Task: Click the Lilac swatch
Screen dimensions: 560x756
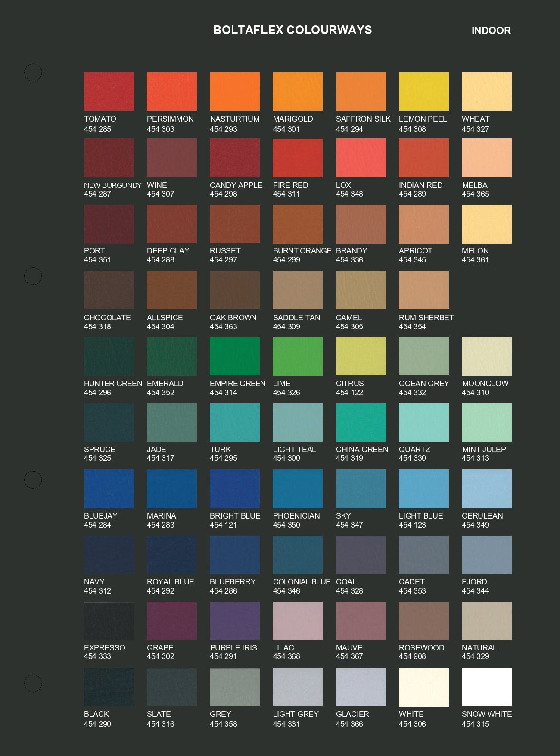Action: pyautogui.click(x=298, y=621)
